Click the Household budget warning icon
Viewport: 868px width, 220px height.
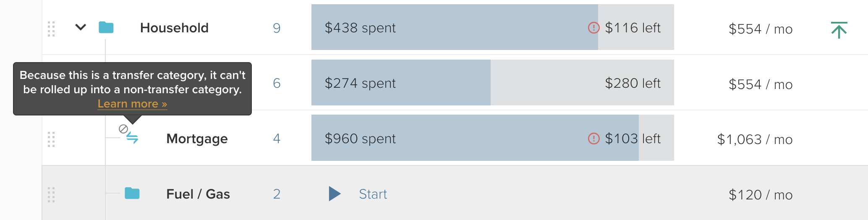593,28
